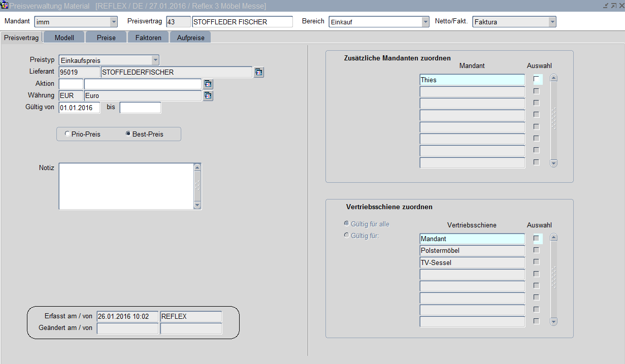625x364 pixels.
Task: Open the Lieferant lookup list icon
Action: (x=259, y=73)
